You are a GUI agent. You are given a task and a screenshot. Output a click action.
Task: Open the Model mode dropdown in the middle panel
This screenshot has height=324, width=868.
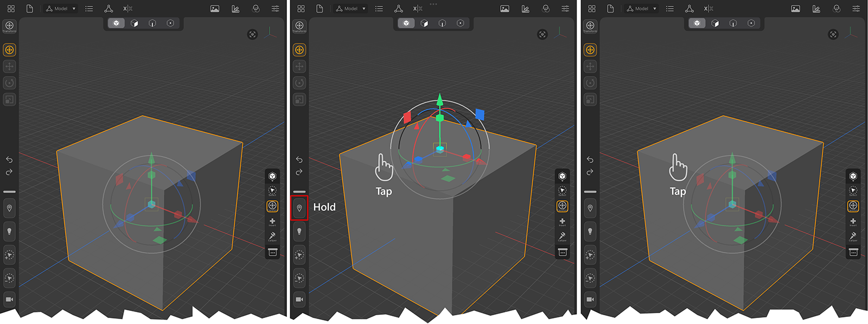[351, 9]
